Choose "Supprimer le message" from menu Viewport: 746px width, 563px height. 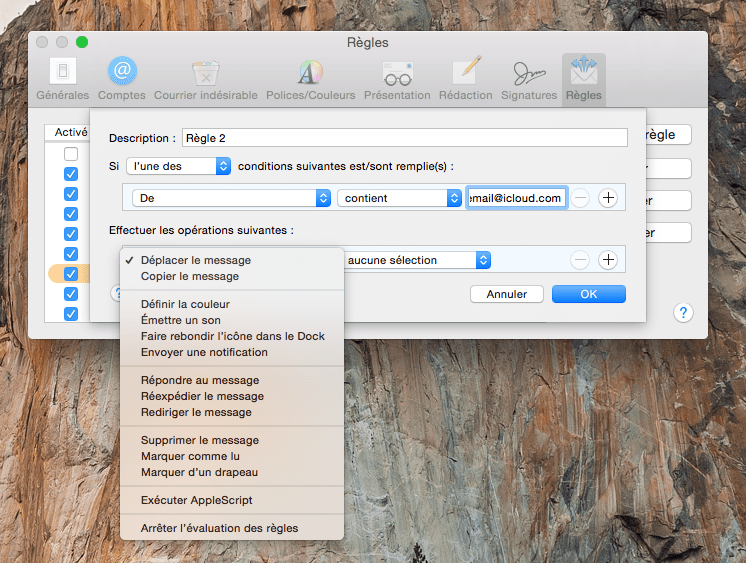(x=200, y=440)
